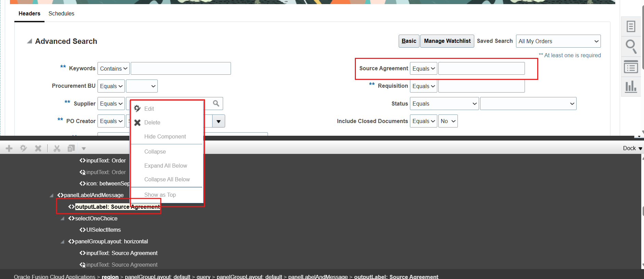The height and width of the screenshot is (279, 644).
Task: Open the Saved Search All My Orders dropdown
Action: 558,41
